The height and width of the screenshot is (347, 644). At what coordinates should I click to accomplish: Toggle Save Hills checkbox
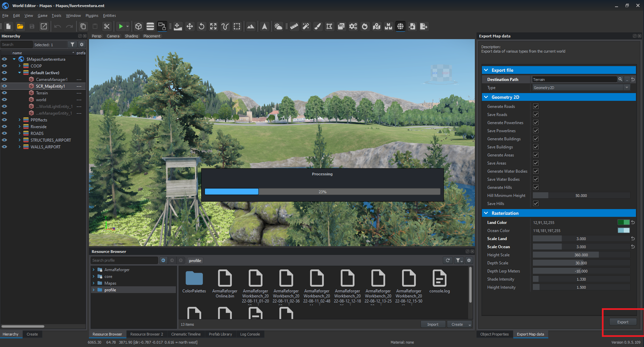pos(536,203)
